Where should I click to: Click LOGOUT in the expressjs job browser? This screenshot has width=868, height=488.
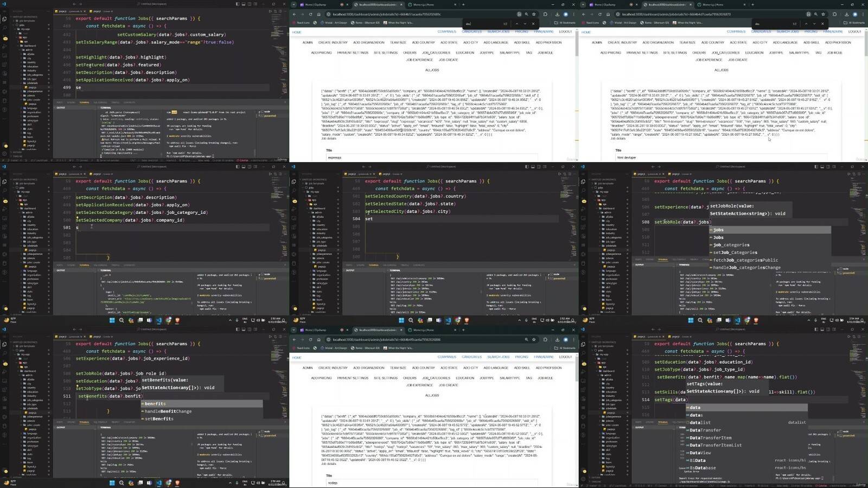click(x=565, y=31)
